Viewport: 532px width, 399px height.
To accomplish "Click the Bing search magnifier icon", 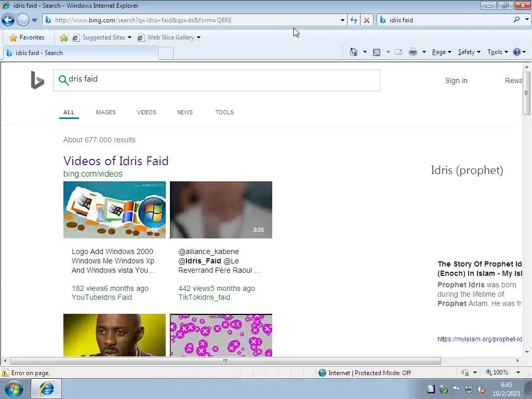I will click(x=63, y=81).
